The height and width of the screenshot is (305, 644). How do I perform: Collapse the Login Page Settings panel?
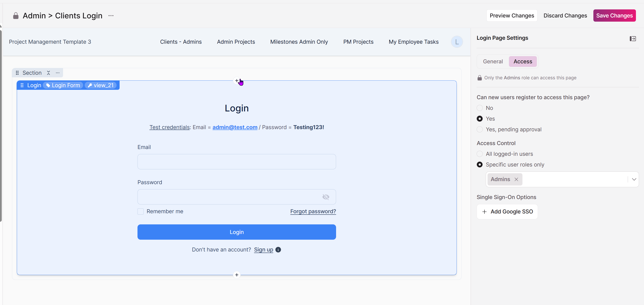coord(632,38)
